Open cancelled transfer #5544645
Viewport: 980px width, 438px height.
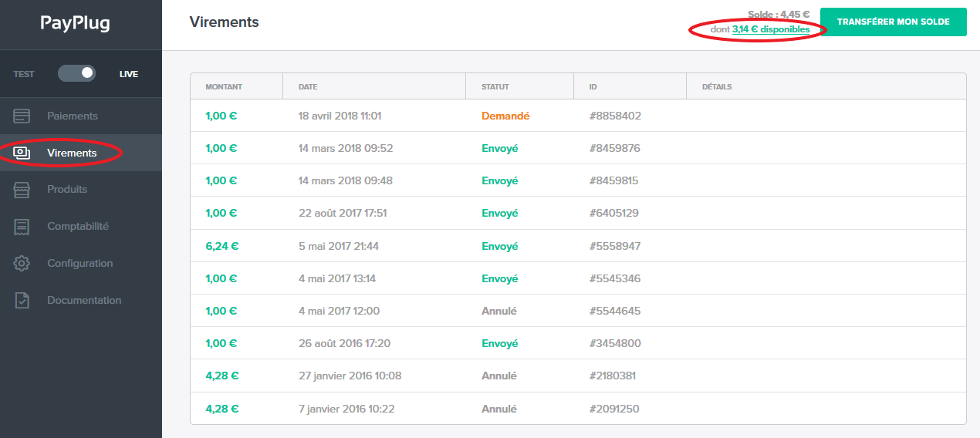577,312
